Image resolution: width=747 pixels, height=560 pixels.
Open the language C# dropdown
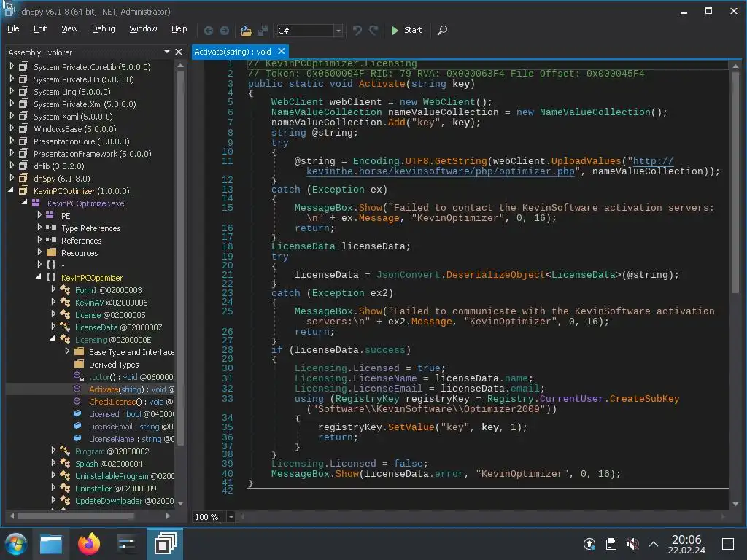[338, 31]
